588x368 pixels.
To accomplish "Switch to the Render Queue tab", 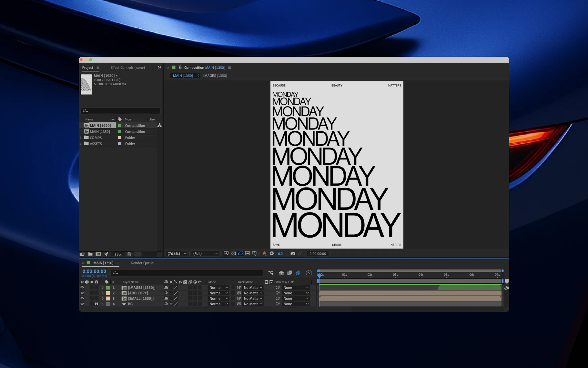I will [142, 263].
